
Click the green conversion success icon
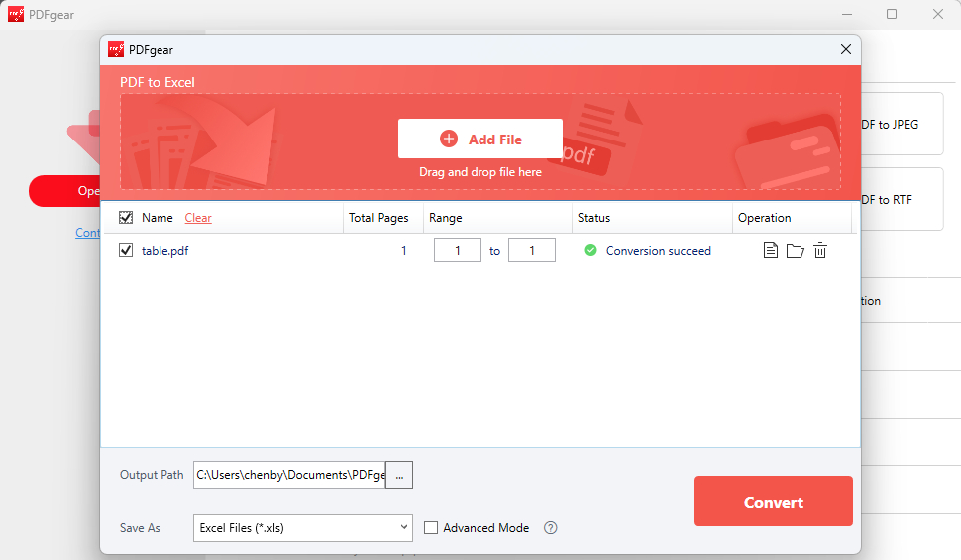point(590,250)
